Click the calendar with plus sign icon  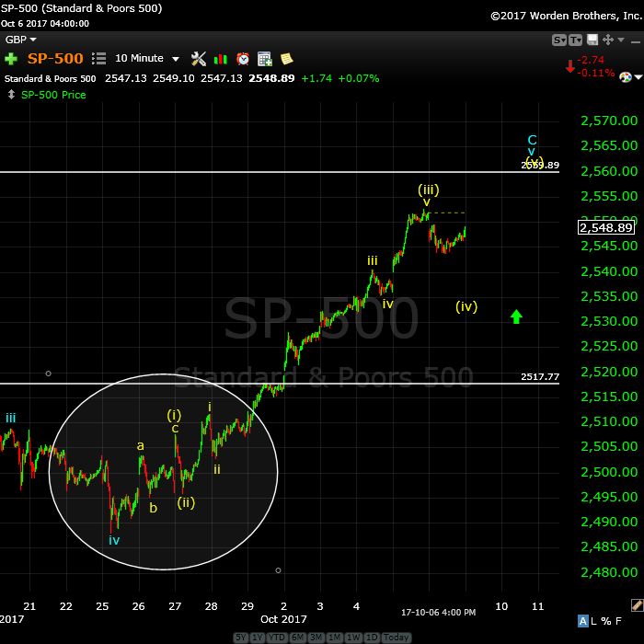[x=265, y=59]
